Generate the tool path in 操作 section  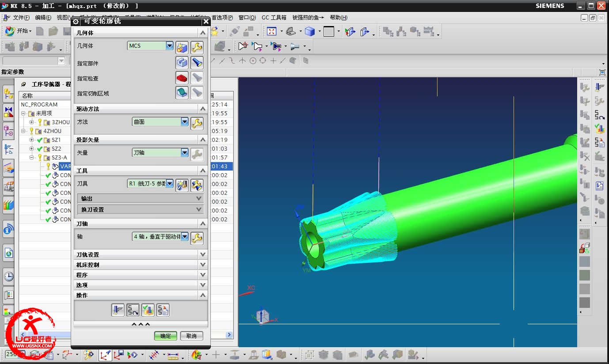tap(118, 310)
